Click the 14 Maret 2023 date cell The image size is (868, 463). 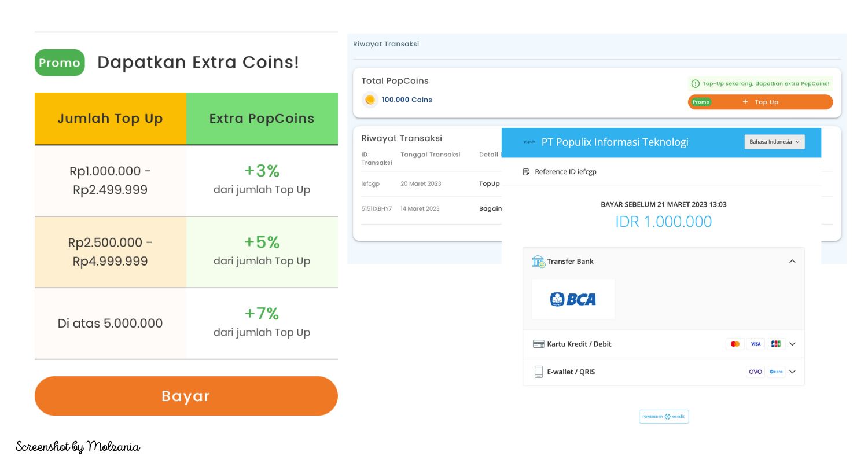420,208
